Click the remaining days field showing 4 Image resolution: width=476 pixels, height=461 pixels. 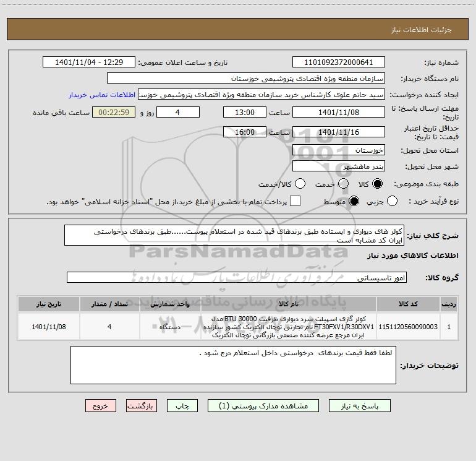pyautogui.click(x=178, y=113)
